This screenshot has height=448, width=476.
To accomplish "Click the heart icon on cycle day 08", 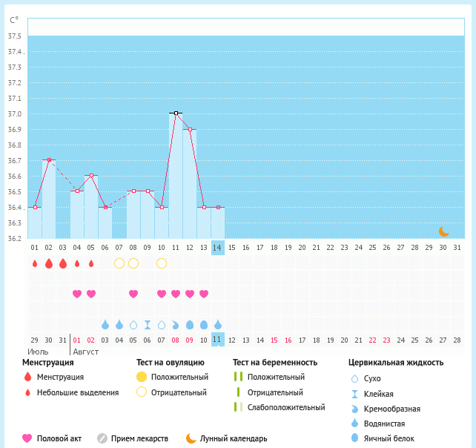I will 133,294.
